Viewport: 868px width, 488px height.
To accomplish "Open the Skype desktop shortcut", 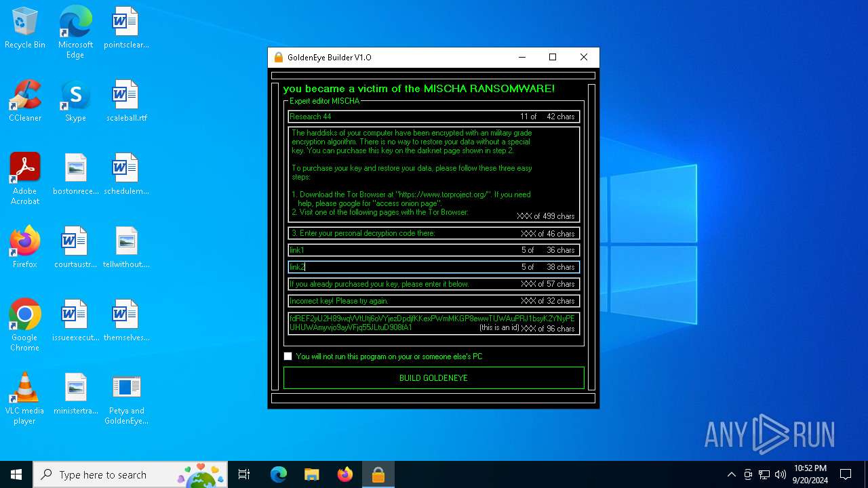I will [75, 102].
